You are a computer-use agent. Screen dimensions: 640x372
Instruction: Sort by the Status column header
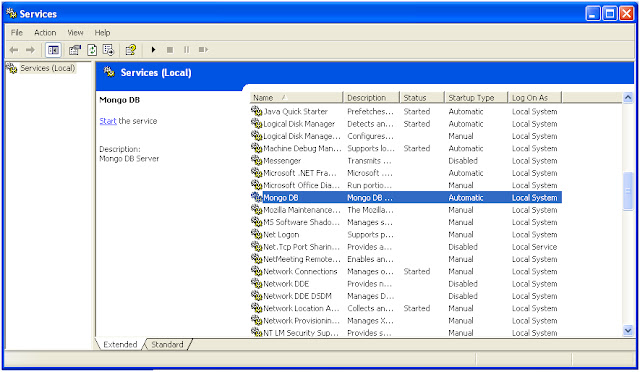coord(422,98)
